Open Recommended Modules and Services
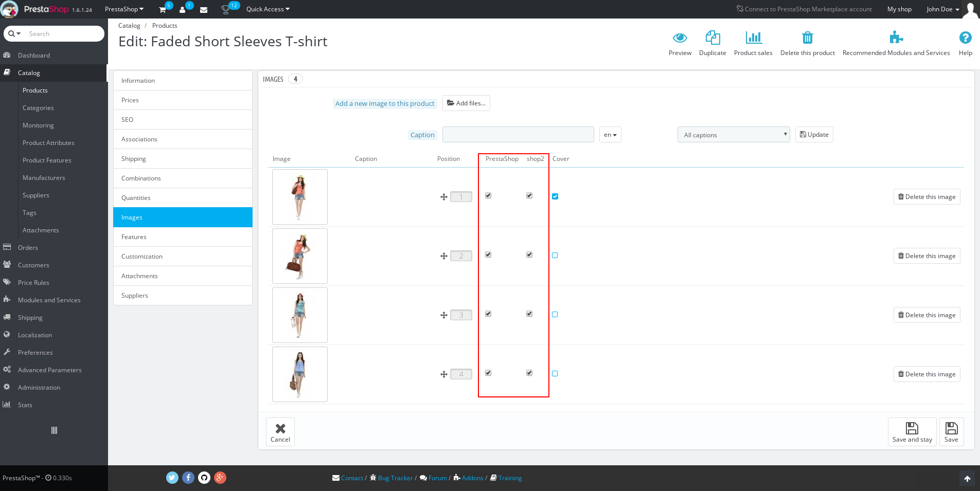This screenshot has height=491, width=980. tap(896, 42)
